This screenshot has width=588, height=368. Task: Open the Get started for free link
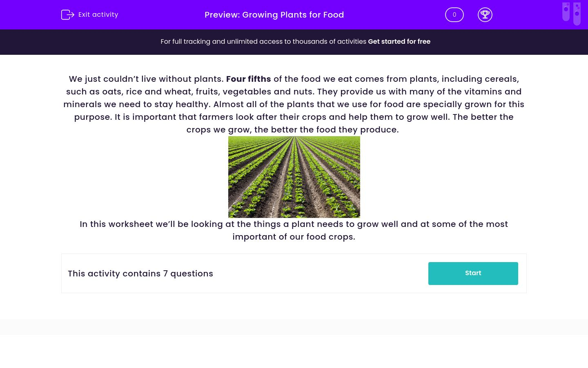(x=399, y=41)
